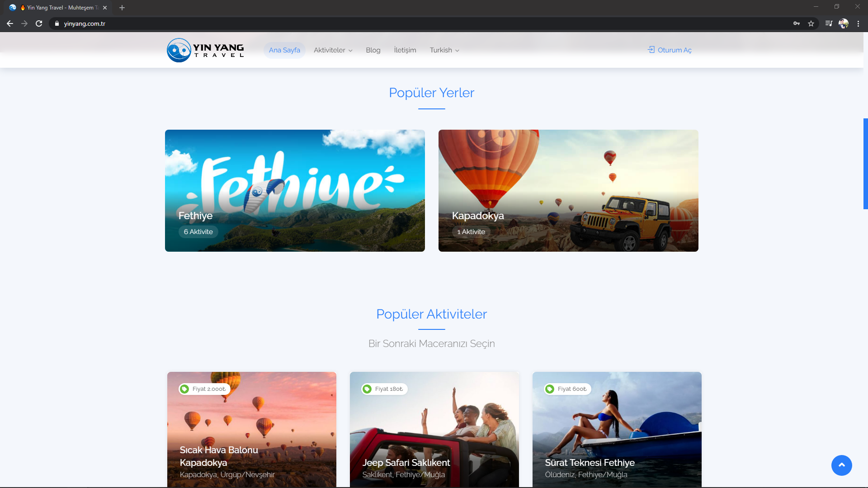The width and height of the screenshot is (868, 488).
Task: Go to the Blog menu item
Action: point(373,50)
